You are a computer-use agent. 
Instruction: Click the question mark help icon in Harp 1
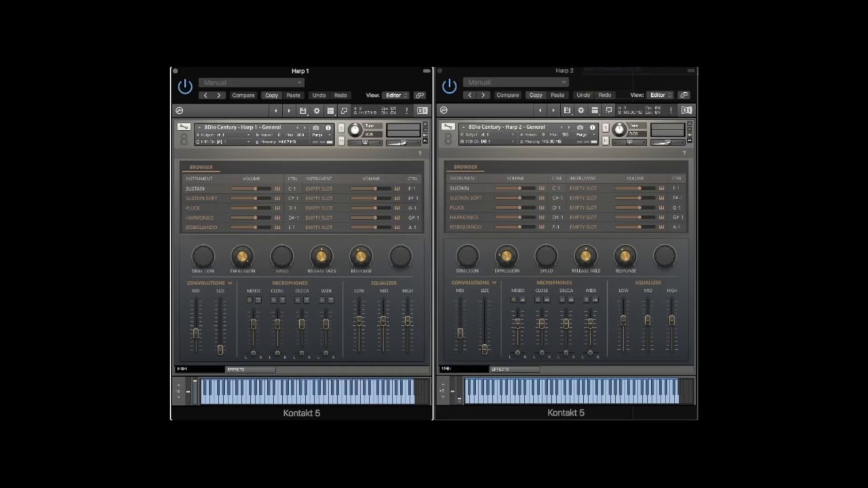pyautogui.click(x=420, y=153)
